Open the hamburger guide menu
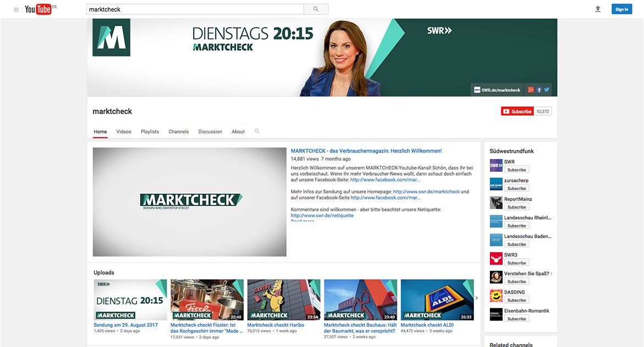The height and width of the screenshot is (347, 644). (x=16, y=9)
